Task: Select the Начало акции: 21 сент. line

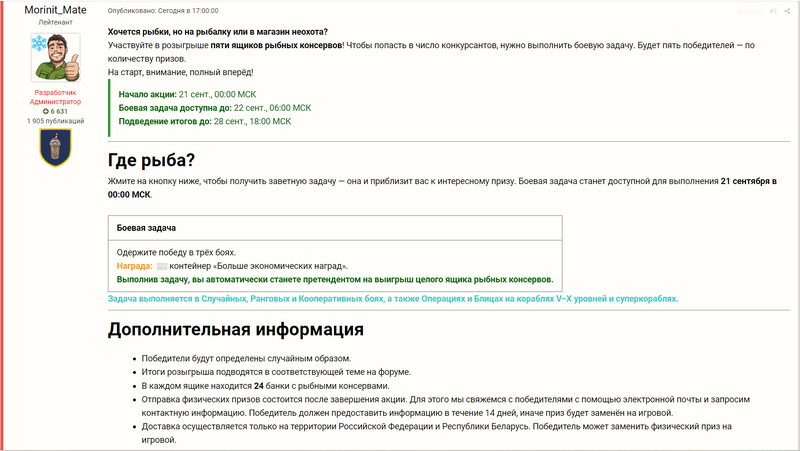Action: [187, 94]
